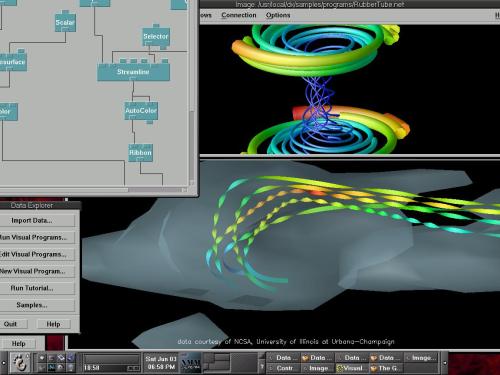Viewport: 500px width, 375px height.
Task: Click the RubberTube.net Image window title
Action: (349, 4)
